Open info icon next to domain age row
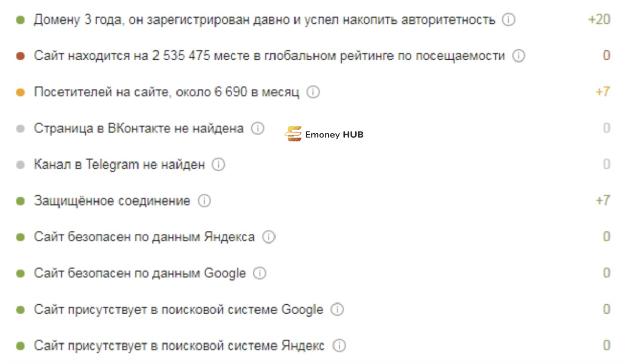 tap(508, 20)
